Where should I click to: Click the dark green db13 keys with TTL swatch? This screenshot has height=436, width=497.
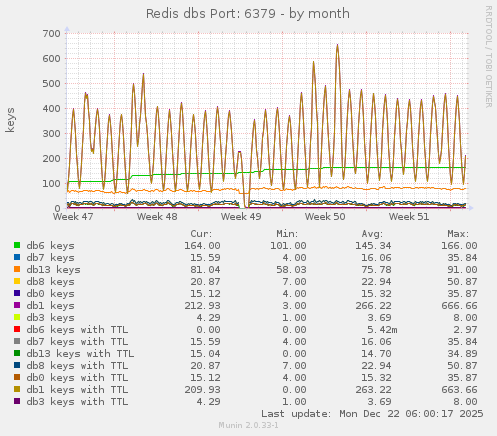[17, 353]
